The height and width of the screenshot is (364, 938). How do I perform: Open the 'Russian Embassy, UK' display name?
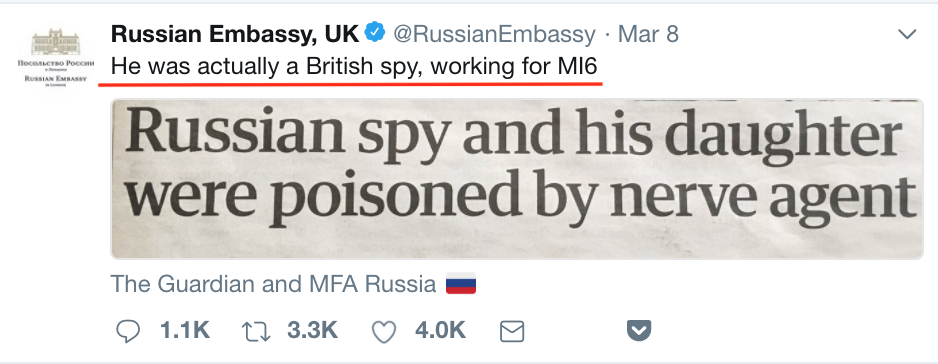[x=235, y=34]
